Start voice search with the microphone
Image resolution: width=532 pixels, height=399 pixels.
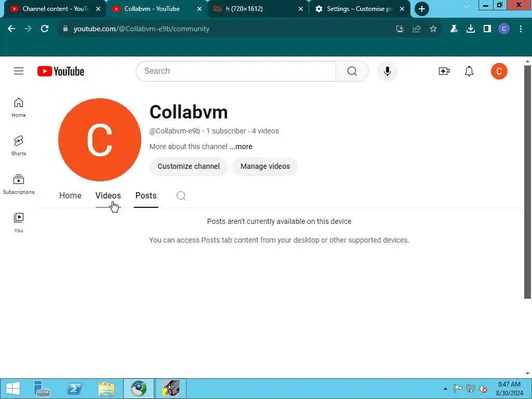pyautogui.click(x=387, y=71)
